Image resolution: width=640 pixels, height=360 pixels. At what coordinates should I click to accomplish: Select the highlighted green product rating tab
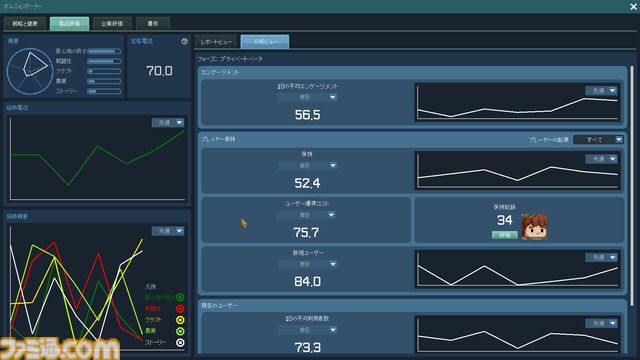pyautogui.click(x=69, y=24)
